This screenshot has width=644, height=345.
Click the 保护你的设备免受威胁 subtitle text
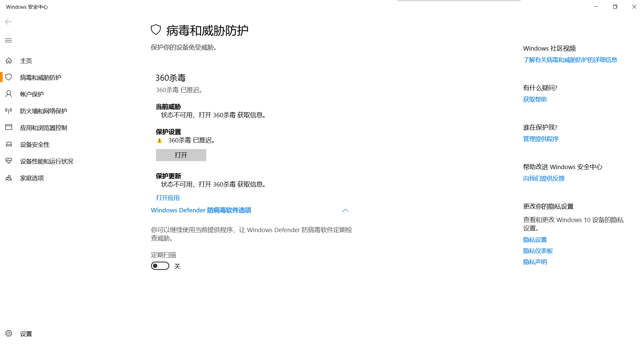(184, 48)
